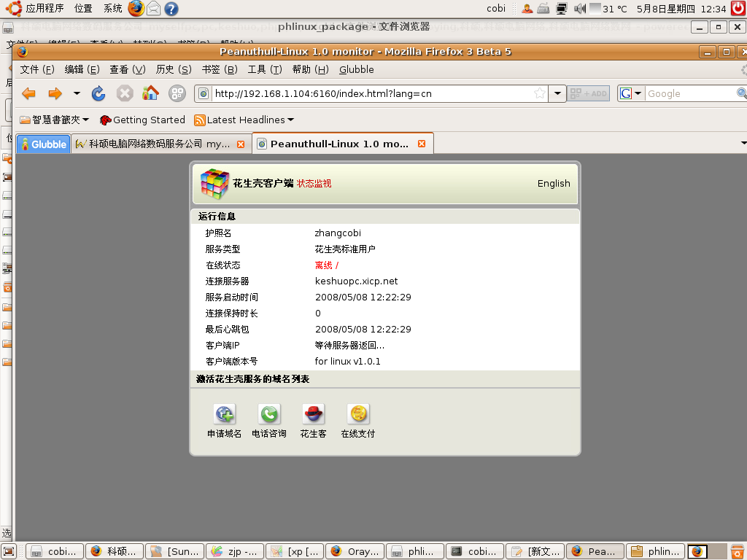
Task: Switch to the Pea... Firefox taskbar item
Action: 595,551
